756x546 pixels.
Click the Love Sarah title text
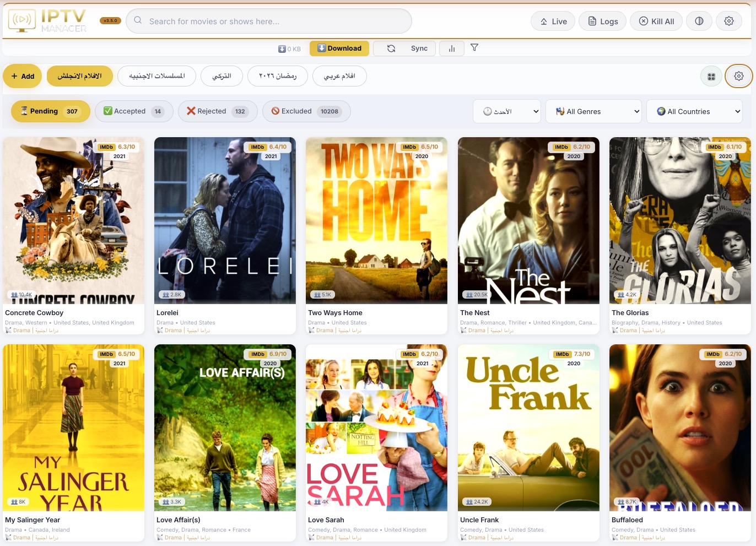tap(326, 520)
